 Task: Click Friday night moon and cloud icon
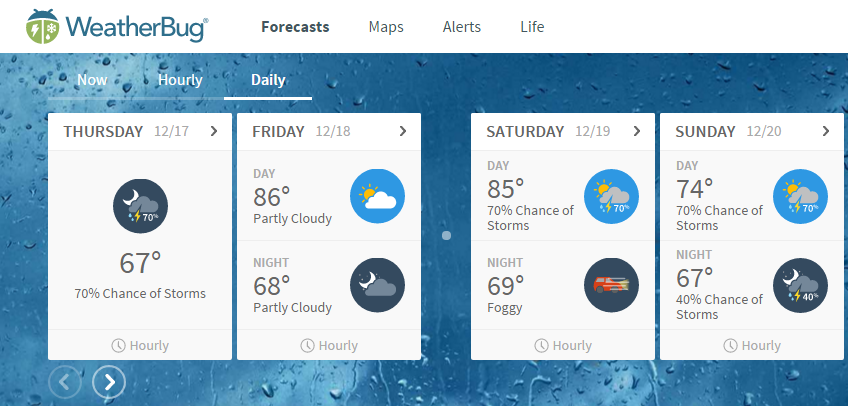[x=377, y=285]
